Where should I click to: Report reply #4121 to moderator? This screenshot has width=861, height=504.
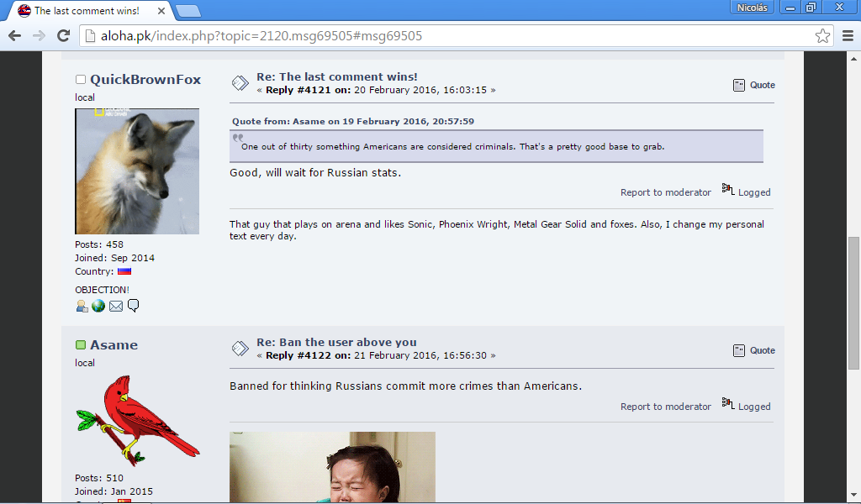[666, 192]
